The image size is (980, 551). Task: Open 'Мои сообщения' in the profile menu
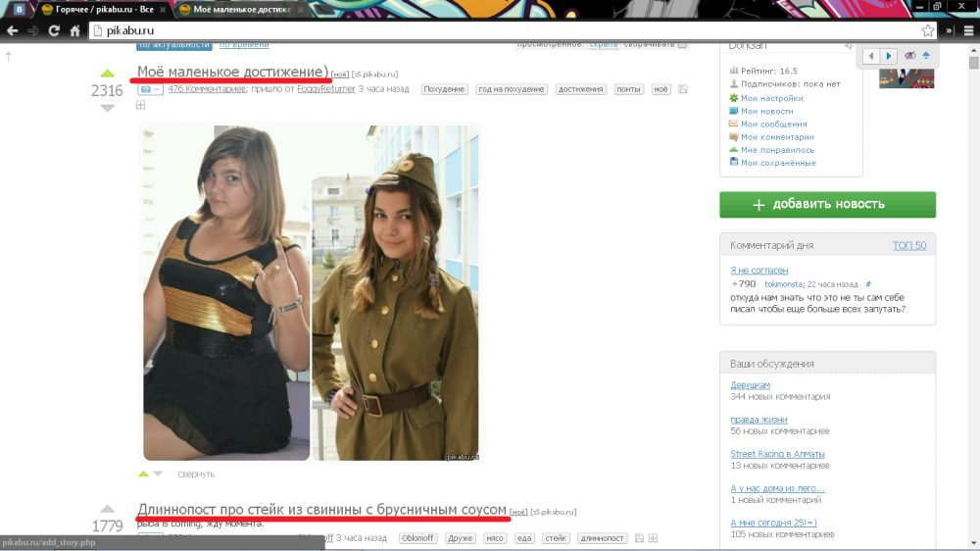click(x=773, y=125)
